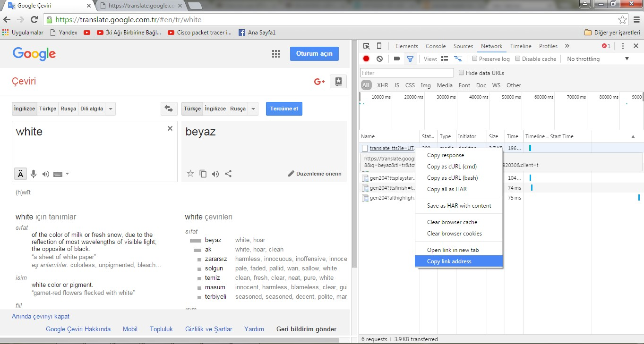Click the Tercüme et button

click(x=284, y=109)
